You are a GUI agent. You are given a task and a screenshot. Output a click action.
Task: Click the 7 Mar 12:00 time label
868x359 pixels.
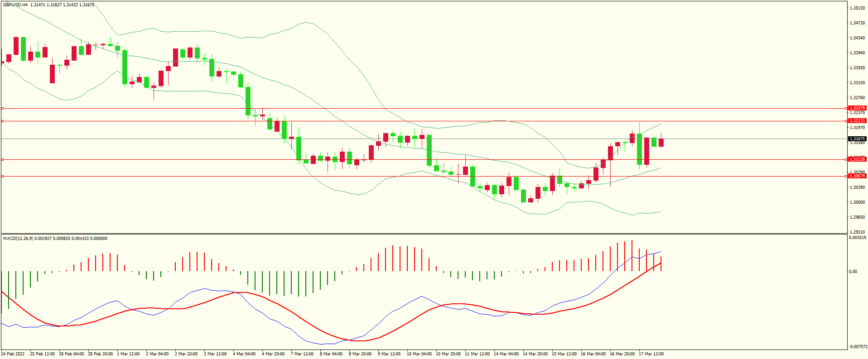302,354
